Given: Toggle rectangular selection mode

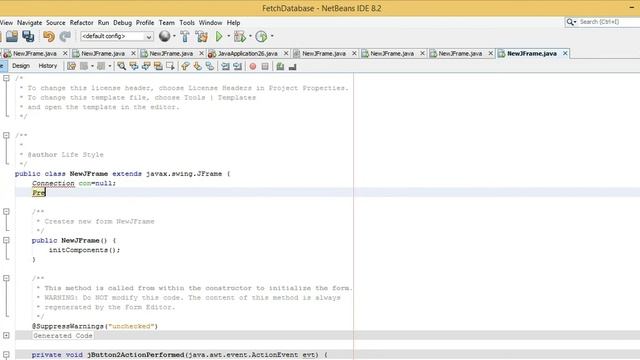Looking at the screenshot, I should 170,66.
